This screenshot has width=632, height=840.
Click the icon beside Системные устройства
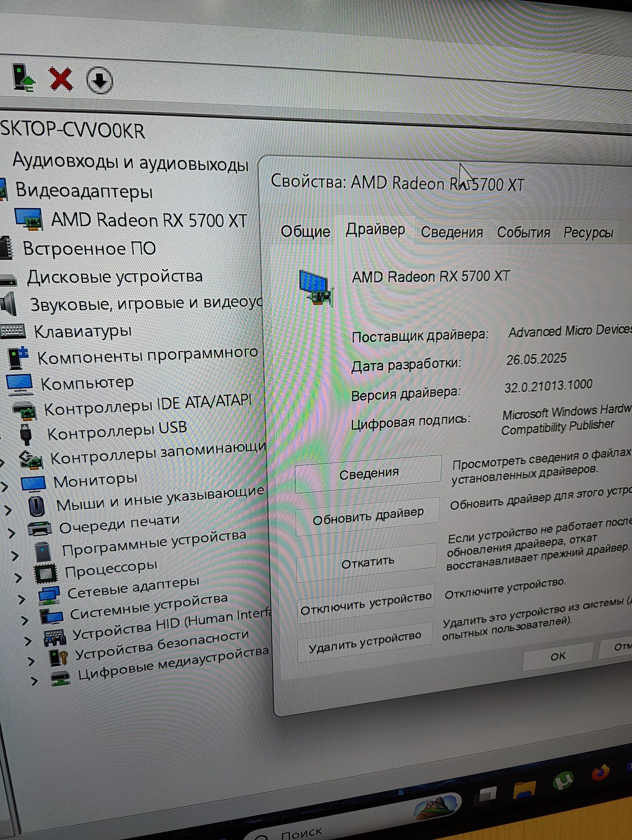[51, 616]
